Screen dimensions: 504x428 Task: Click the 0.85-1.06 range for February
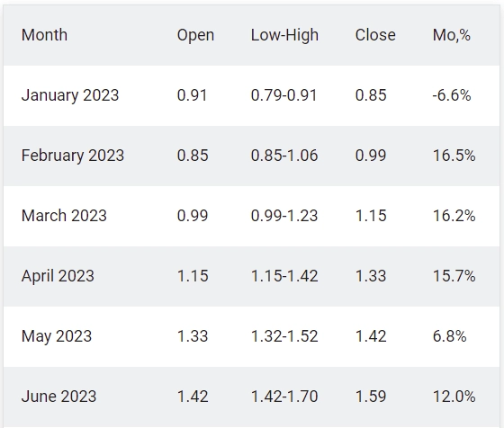pyautogui.click(x=284, y=156)
